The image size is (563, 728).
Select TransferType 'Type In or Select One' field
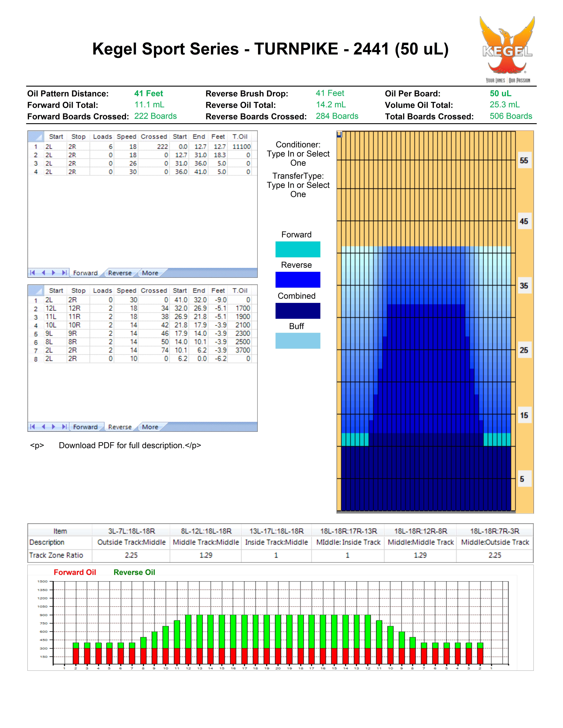pyautogui.click(x=298, y=190)
